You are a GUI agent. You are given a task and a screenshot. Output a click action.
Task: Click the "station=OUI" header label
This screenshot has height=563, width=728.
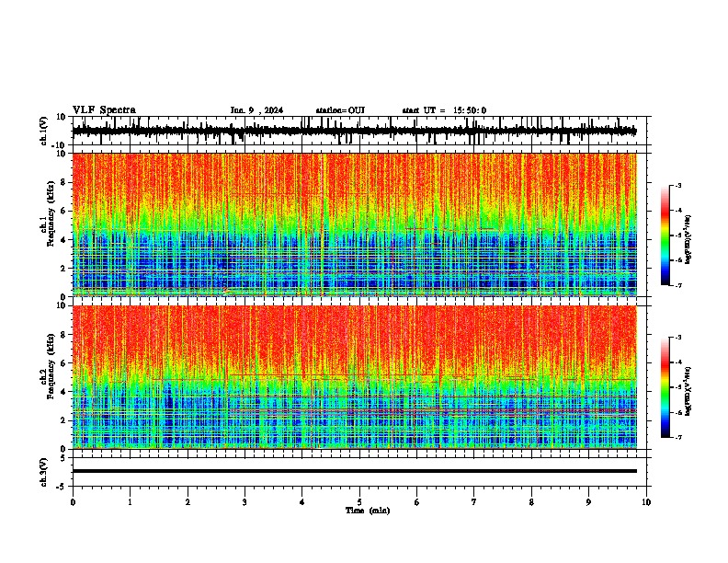(x=340, y=110)
